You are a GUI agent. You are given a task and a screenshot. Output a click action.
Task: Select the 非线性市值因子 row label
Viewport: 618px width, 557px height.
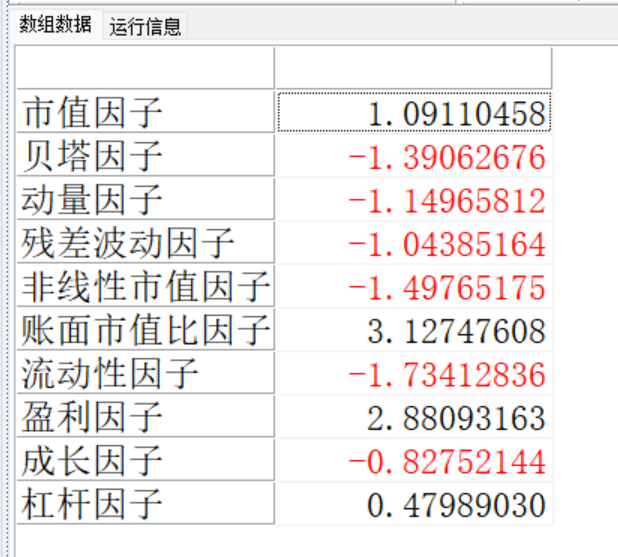click(x=145, y=287)
